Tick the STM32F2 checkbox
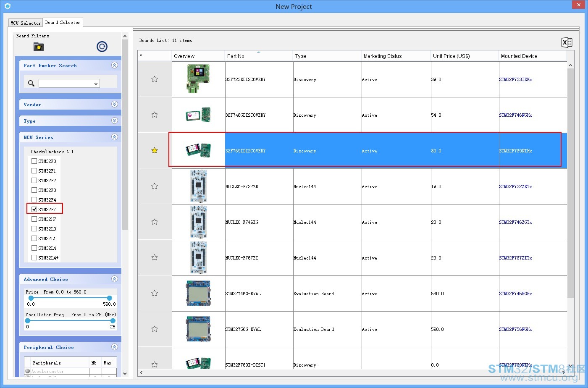 pyautogui.click(x=34, y=181)
